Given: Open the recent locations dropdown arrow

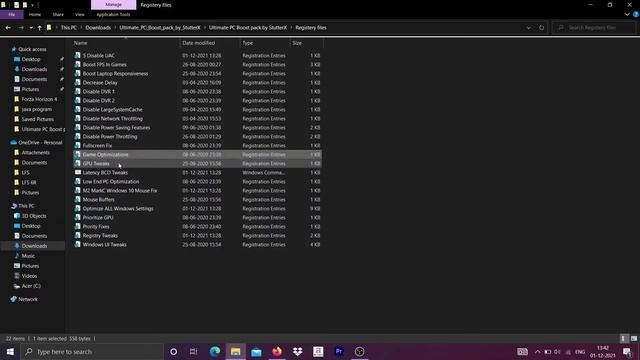Looking at the screenshot, I should pyautogui.click(x=31, y=28).
